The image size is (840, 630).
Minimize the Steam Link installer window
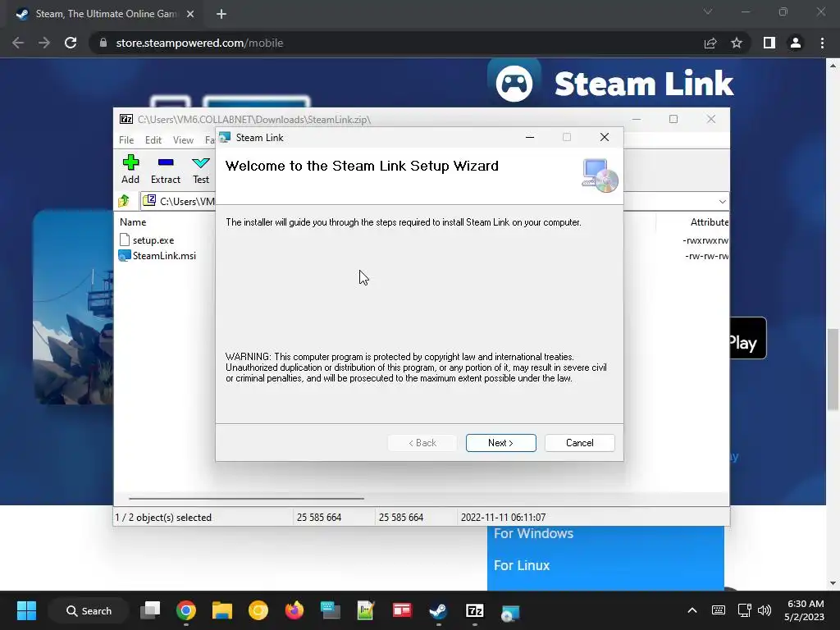(530, 137)
